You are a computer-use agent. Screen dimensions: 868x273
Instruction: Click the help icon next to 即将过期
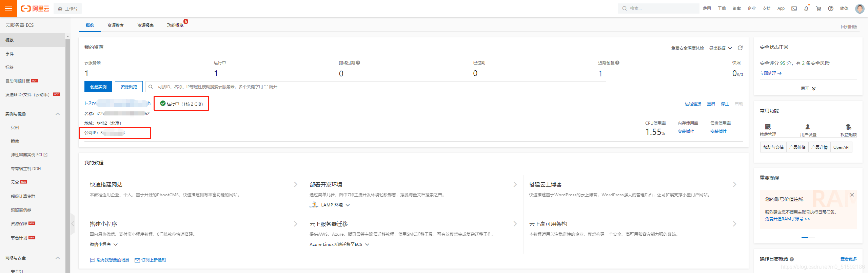(358, 63)
